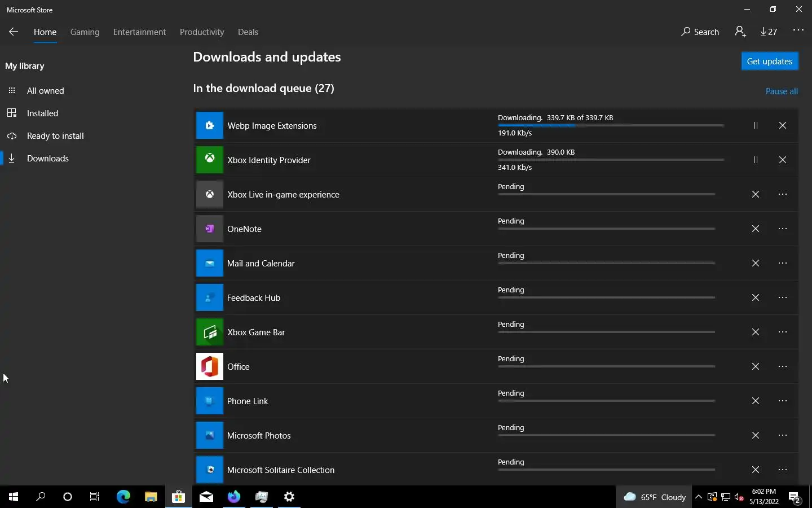812x508 pixels.
Task: Pause the Xbox Identity Provider download
Action: 756,160
